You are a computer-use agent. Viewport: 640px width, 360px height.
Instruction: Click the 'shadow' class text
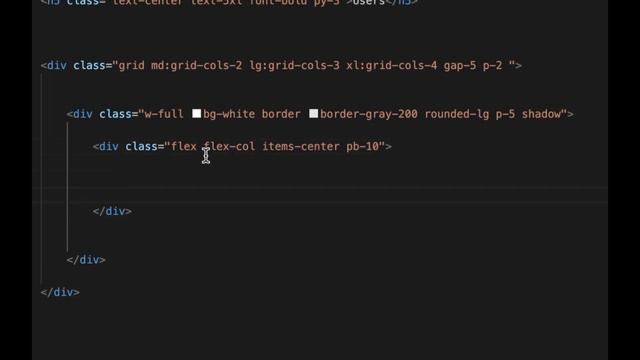click(x=541, y=114)
